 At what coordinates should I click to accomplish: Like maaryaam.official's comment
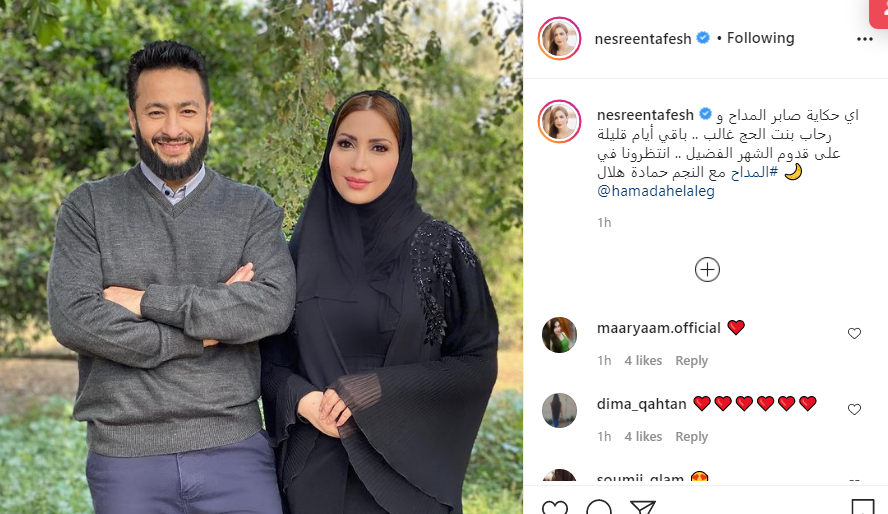[x=854, y=333]
